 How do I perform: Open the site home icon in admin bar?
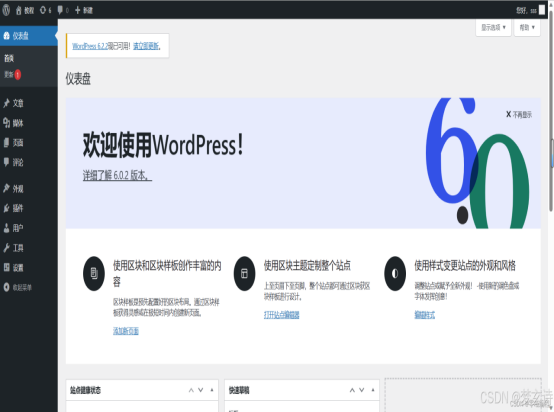coord(18,11)
